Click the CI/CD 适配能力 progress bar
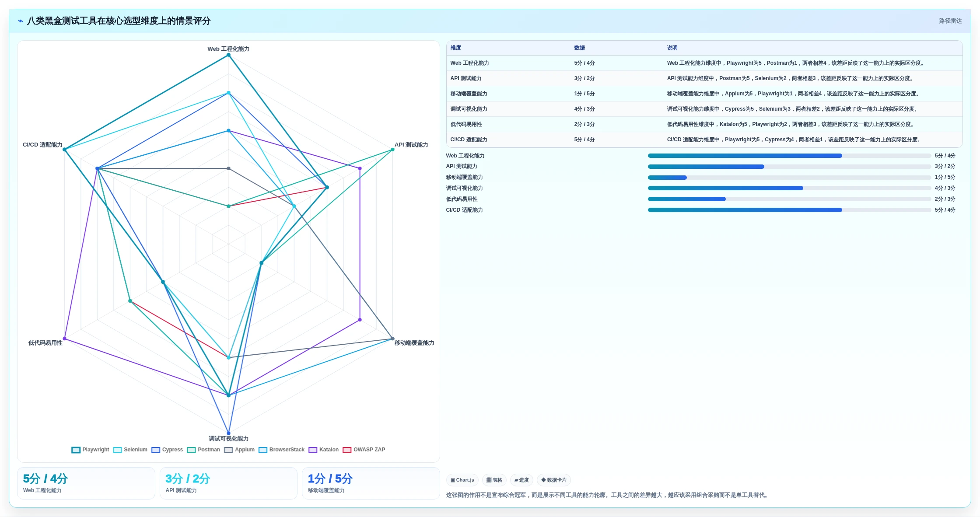 pos(789,210)
